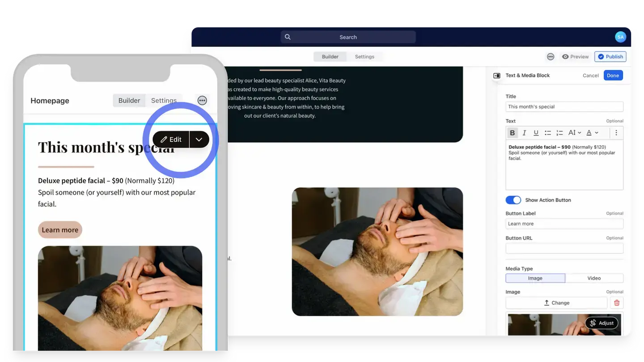Open the text color dropdown

592,133
